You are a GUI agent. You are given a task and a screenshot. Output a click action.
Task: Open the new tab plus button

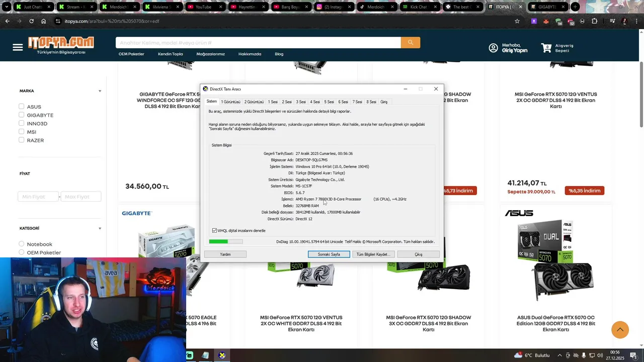575,7
